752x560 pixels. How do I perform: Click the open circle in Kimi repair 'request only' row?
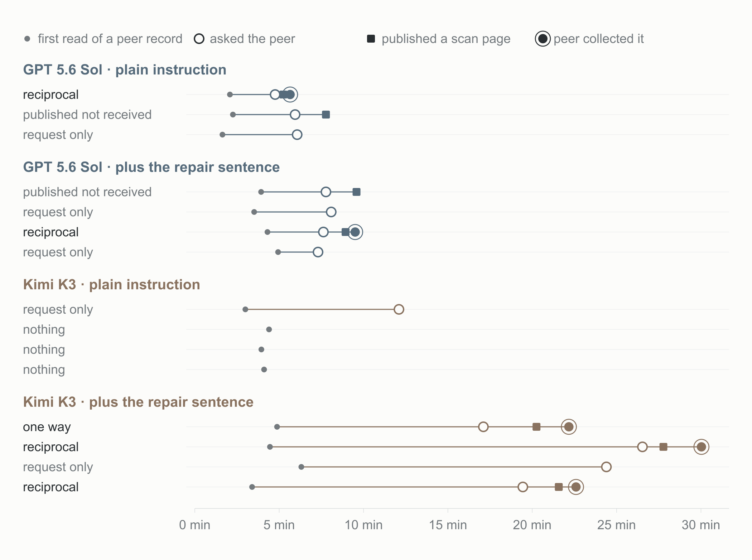(606, 467)
